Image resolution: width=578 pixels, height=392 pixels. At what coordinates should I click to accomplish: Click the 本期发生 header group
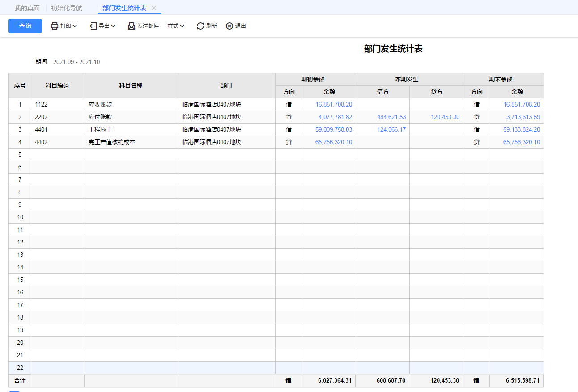pyautogui.click(x=409, y=79)
